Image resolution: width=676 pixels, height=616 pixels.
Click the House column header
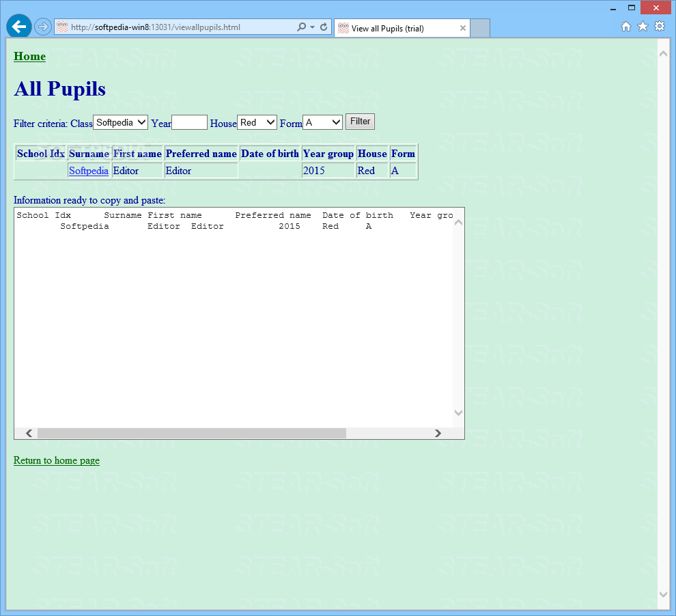[373, 154]
